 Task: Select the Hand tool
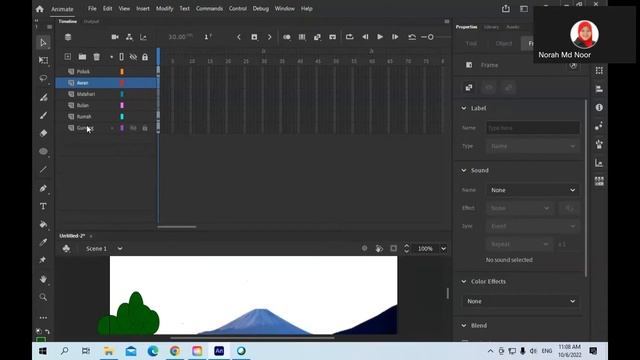pyautogui.click(x=43, y=279)
